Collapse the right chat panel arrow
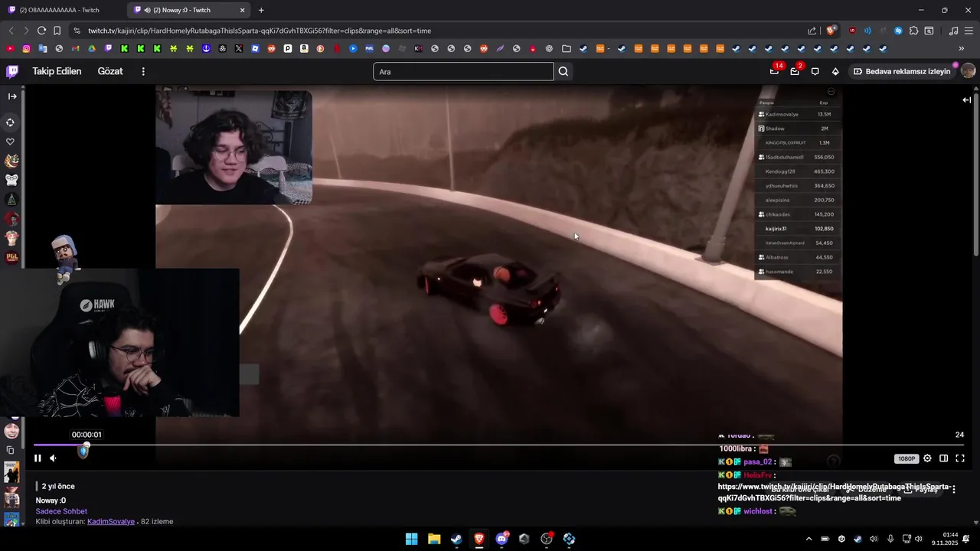 966,99
